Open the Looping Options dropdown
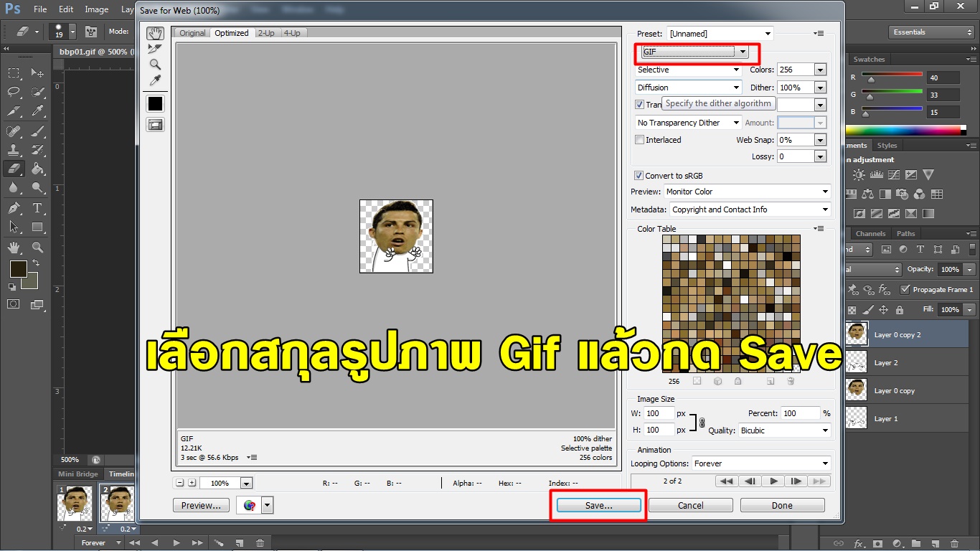The height and width of the screenshot is (551, 980). click(x=761, y=463)
